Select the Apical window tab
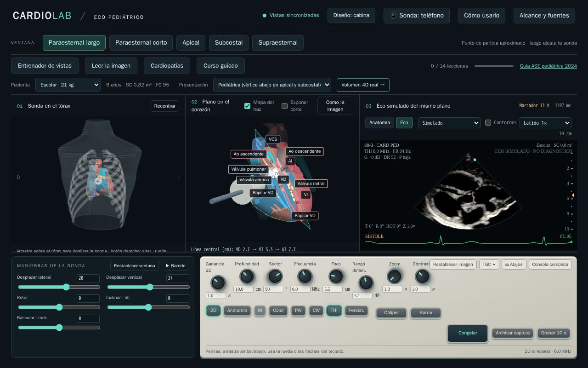Viewport: 588px width, 368px height. tap(191, 43)
